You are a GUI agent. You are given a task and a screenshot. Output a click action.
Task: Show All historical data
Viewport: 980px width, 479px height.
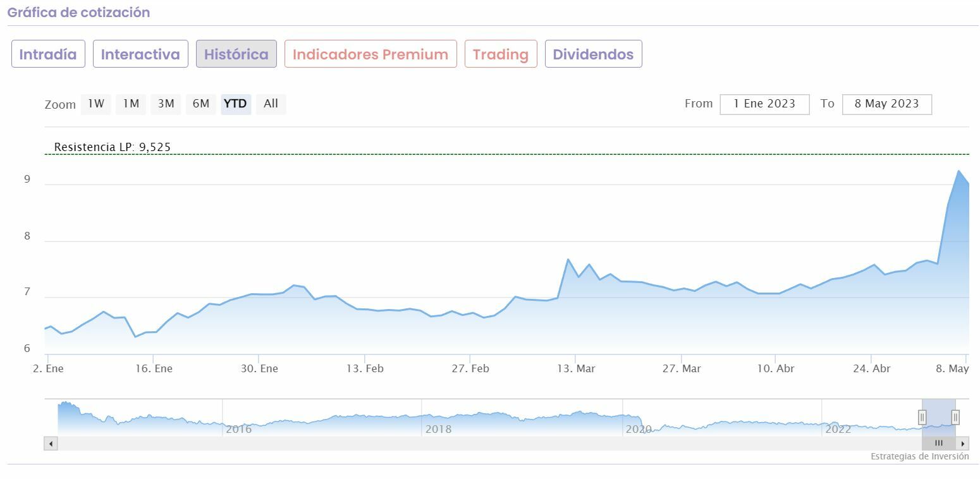pyautogui.click(x=271, y=104)
